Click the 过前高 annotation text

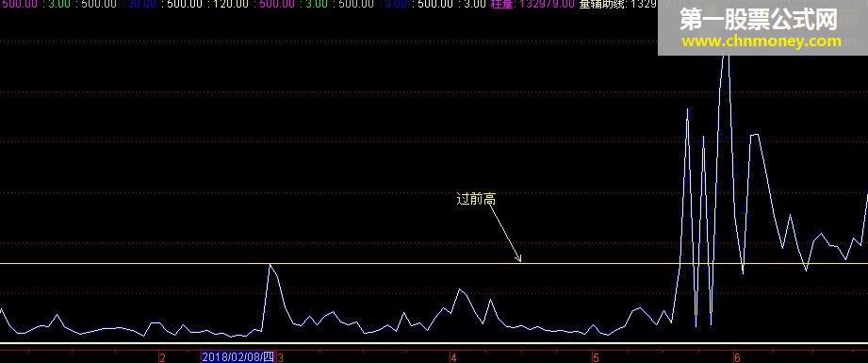point(476,199)
